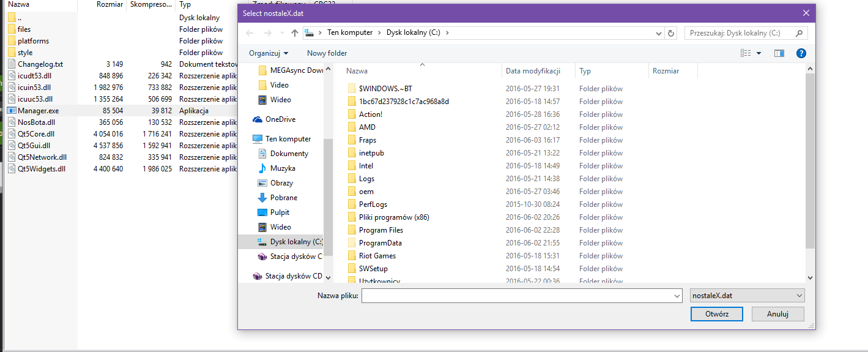Select Manager.exe in the archive window
The image size is (868, 352).
click(38, 111)
